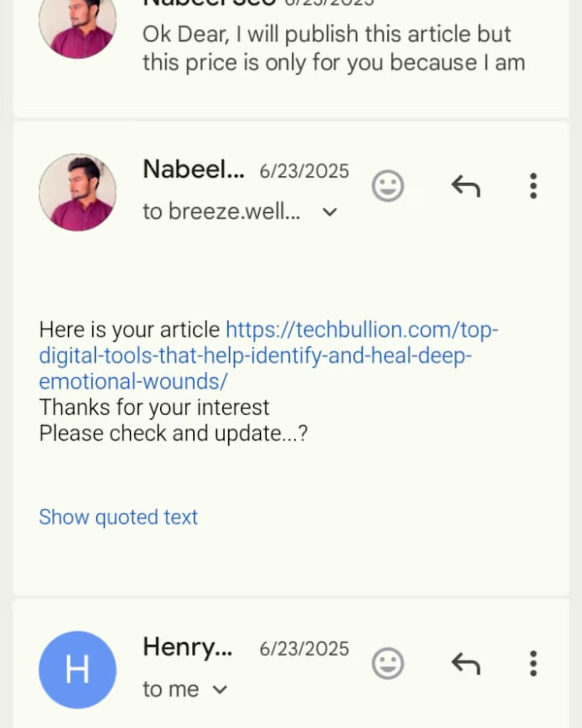Image resolution: width=582 pixels, height=728 pixels.
Task: Expand the 'to me' recipient details
Action: [220, 690]
